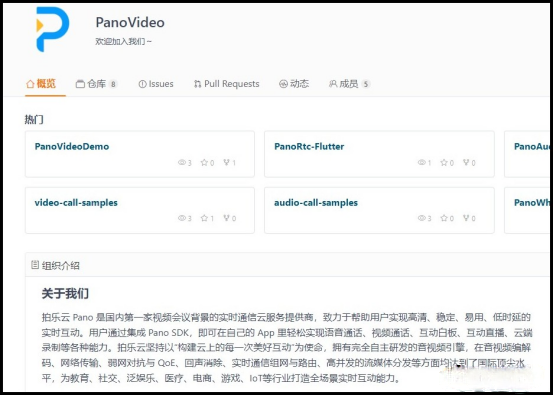
Task: View the 成员 members tab
Action: click(x=349, y=84)
